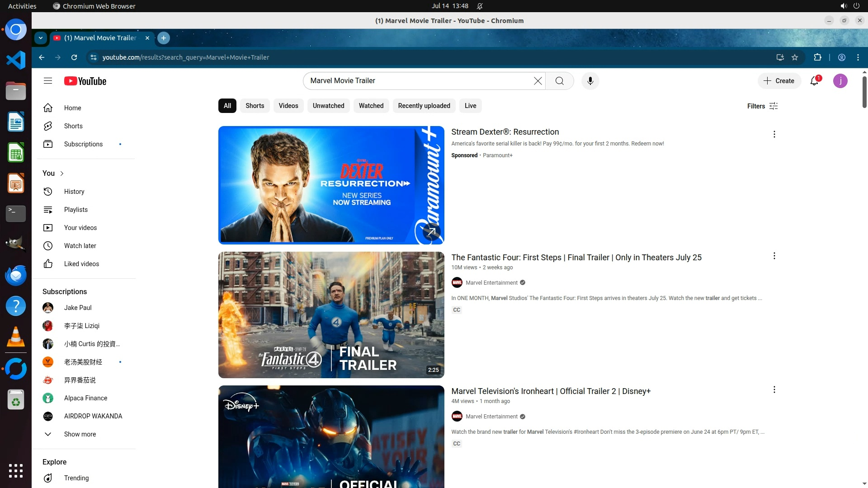The width and height of the screenshot is (868, 488).
Task: Bookmark this page with star icon
Action: click(x=795, y=57)
